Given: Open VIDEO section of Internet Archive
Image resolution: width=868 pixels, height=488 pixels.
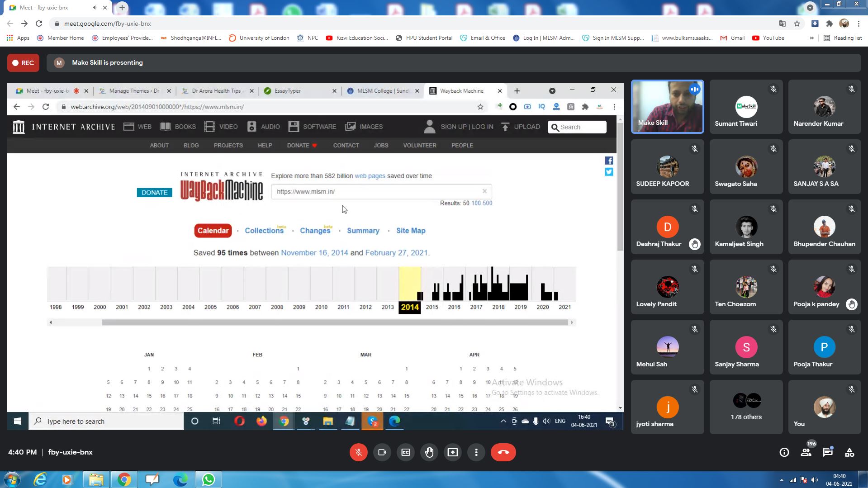Looking at the screenshot, I should (221, 127).
